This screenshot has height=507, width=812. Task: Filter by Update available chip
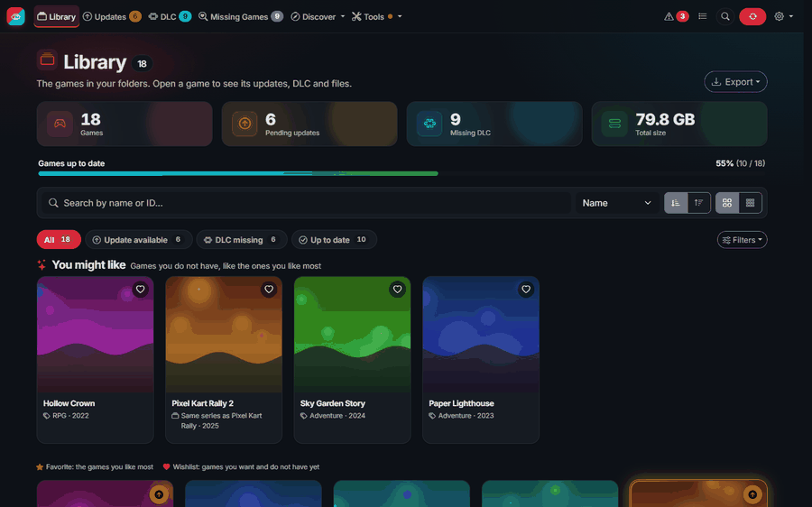(138, 240)
